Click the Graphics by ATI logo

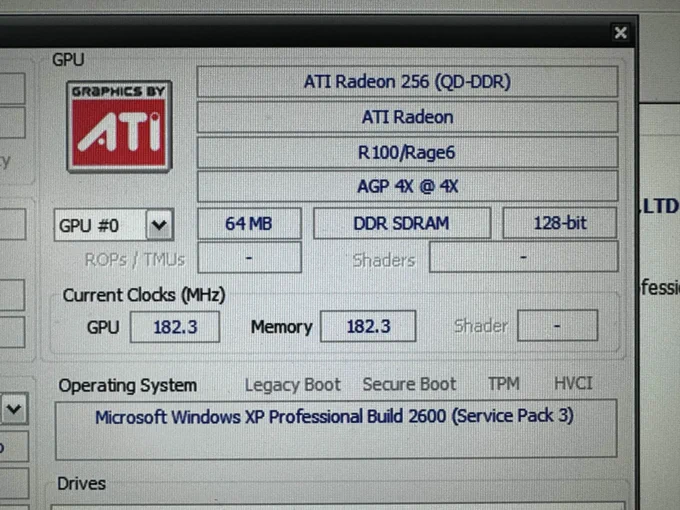coord(119,127)
